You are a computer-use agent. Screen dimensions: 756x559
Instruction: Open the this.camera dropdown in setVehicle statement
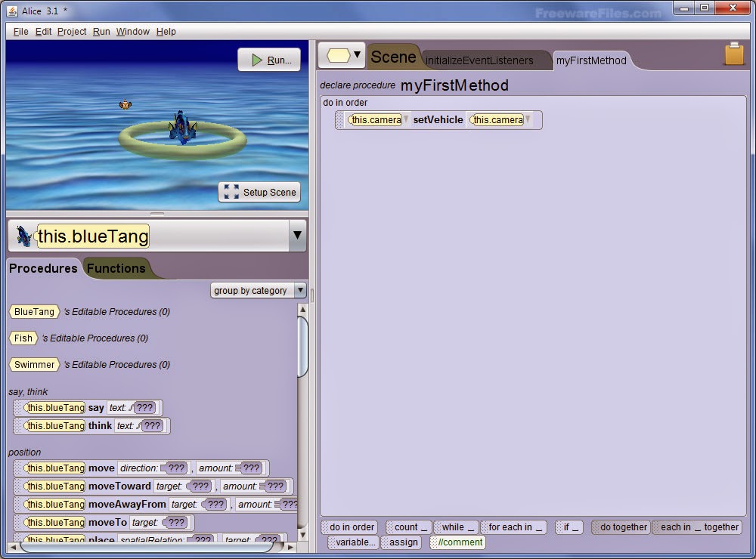pos(528,119)
